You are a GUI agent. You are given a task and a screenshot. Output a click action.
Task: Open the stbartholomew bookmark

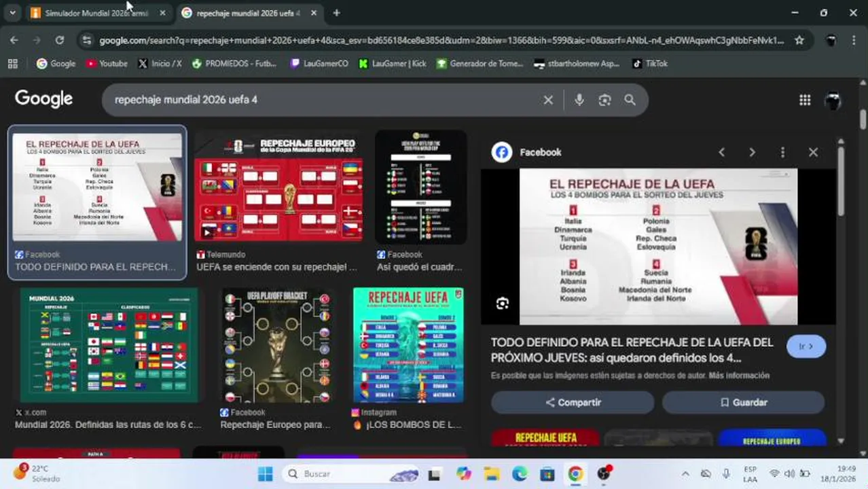pyautogui.click(x=577, y=63)
